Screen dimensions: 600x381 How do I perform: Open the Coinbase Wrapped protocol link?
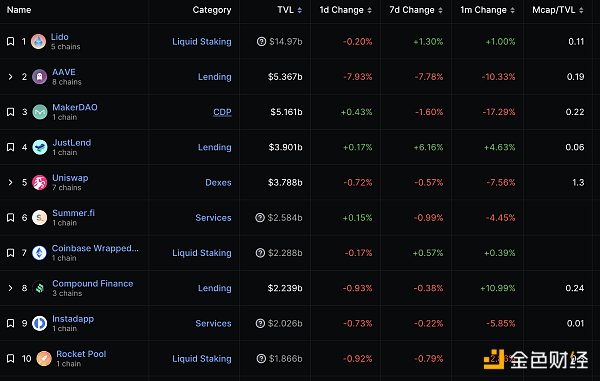95,248
